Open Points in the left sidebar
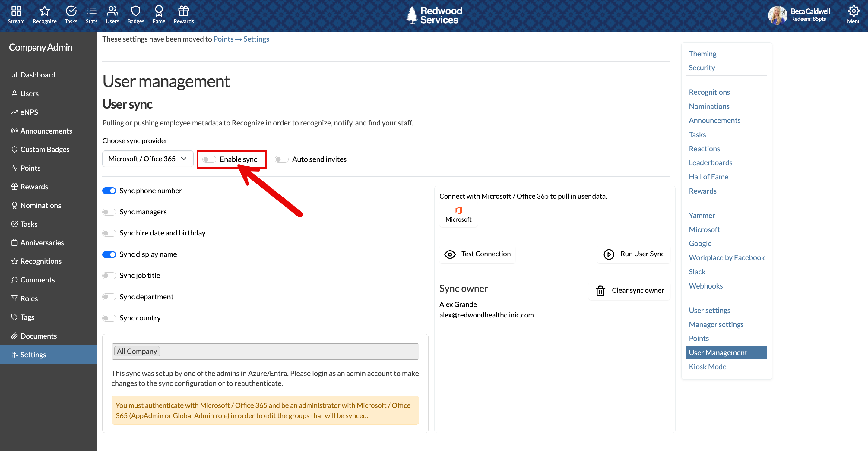The height and width of the screenshot is (451, 868). click(x=30, y=168)
